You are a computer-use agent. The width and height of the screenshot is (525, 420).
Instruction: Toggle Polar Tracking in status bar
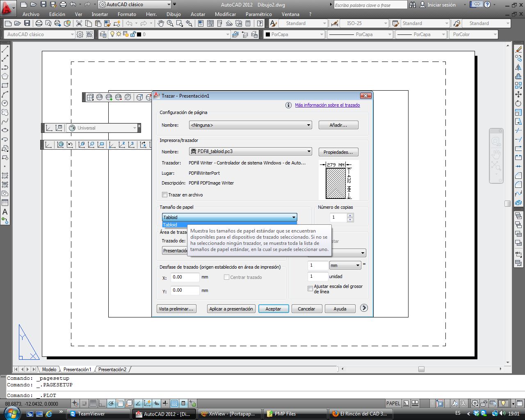pyautogui.click(x=111, y=403)
